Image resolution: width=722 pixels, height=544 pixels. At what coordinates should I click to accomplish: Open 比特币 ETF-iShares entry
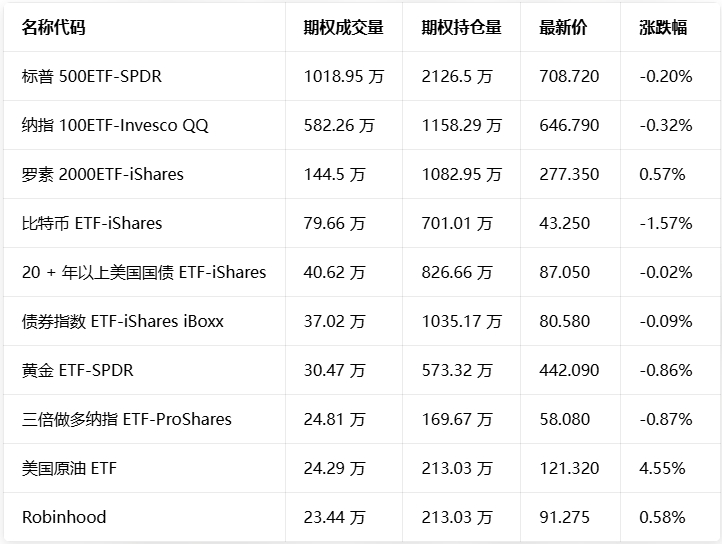coord(91,223)
